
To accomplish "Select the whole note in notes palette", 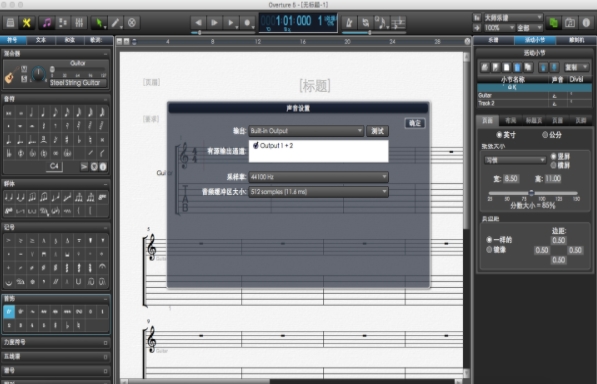I will coord(21,113).
